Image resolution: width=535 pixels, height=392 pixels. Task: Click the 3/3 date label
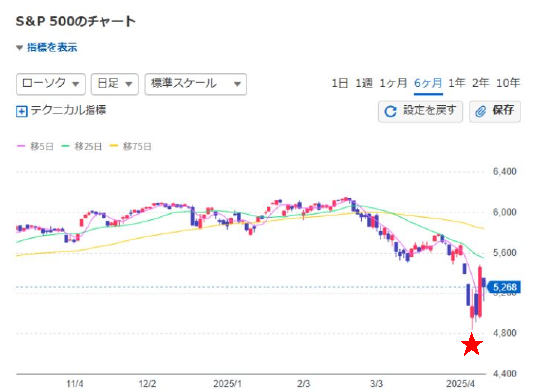(x=376, y=384)
